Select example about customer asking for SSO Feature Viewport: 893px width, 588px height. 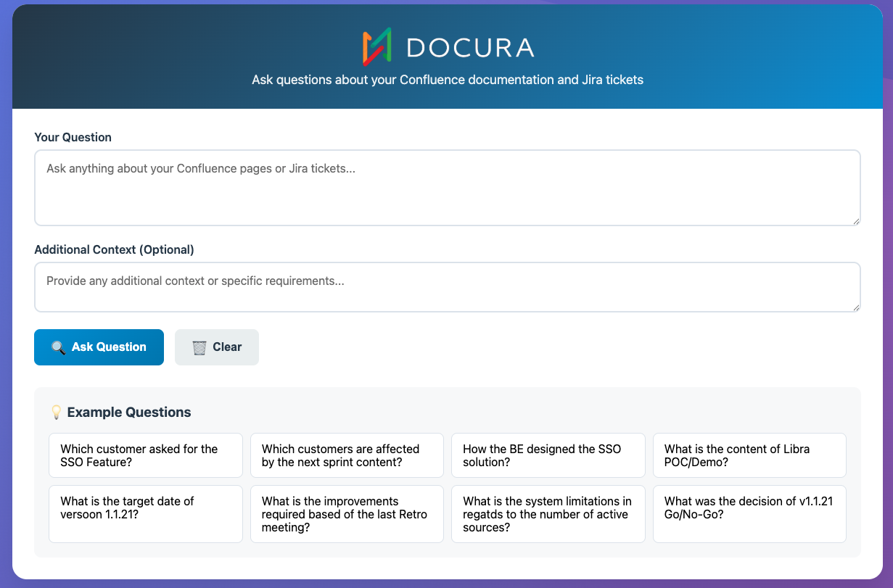point(145,455)
